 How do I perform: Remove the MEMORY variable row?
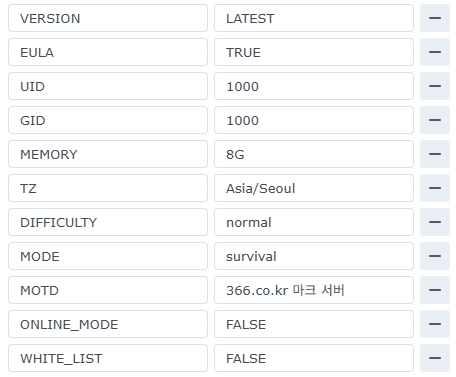(x=435, y=154)
